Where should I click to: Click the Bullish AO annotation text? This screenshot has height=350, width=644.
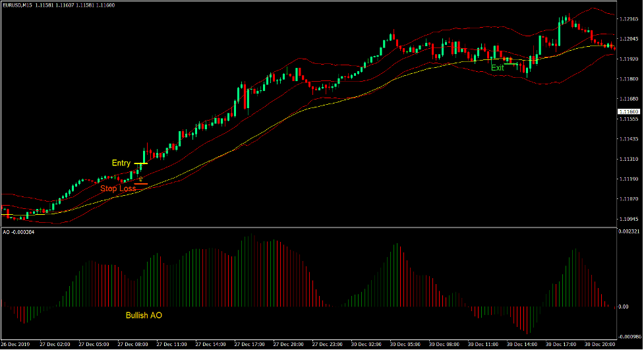click(144, 315)
